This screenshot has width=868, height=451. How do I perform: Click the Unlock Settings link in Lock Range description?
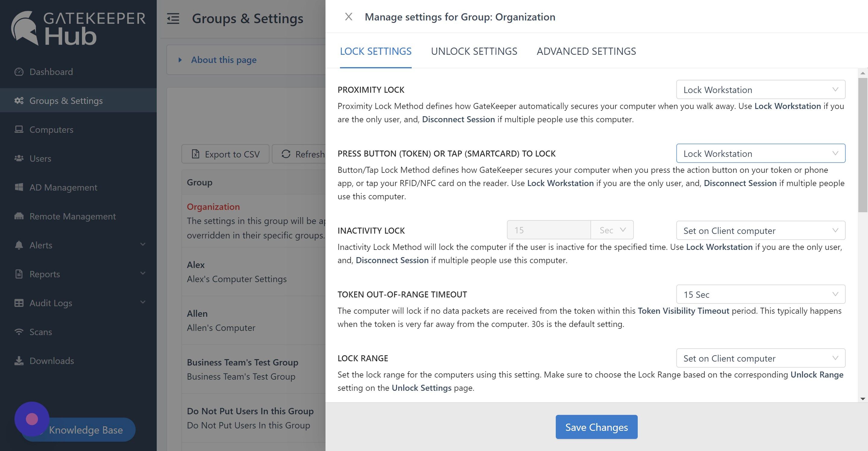pyautogui.click(x=421, y=388)
